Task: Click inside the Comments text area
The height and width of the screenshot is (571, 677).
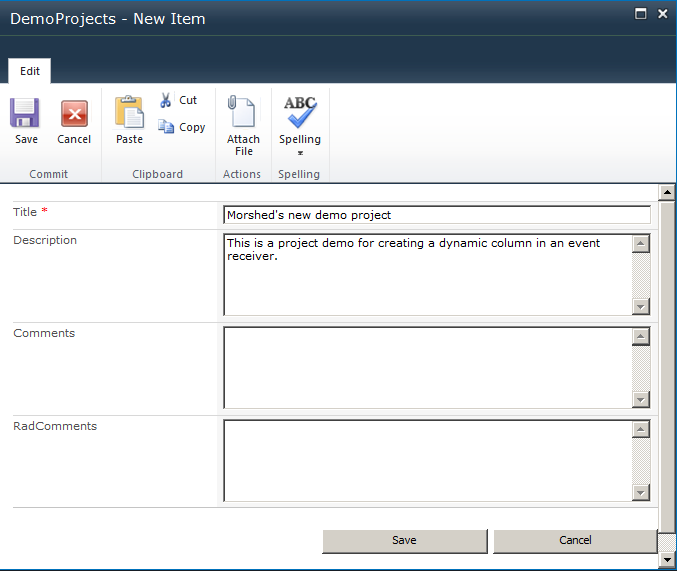Action: click(428, 368)
